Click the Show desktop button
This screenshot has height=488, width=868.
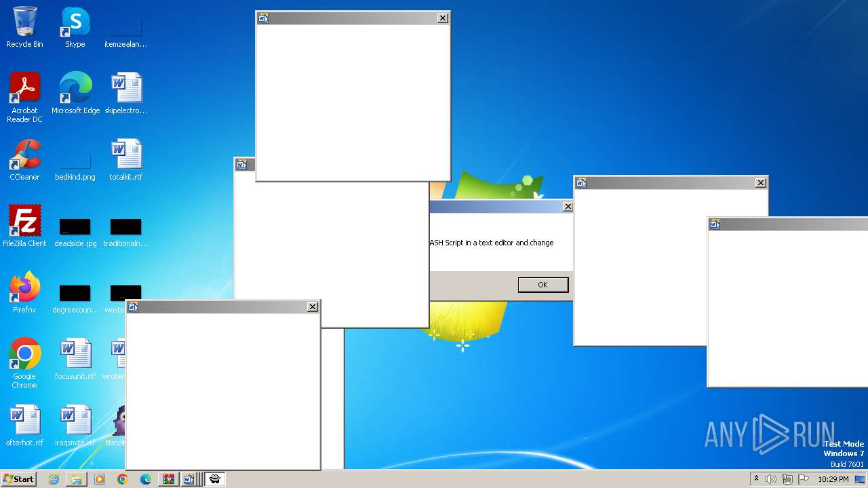pos(861,479)
